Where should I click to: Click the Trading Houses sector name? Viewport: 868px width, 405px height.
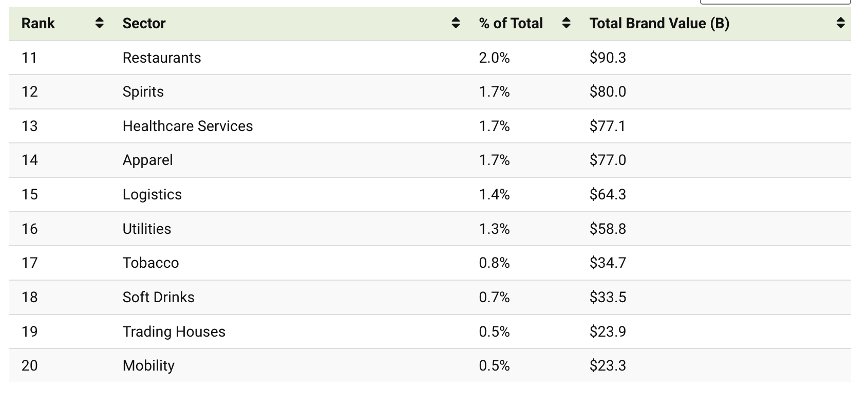pos(174,332)
